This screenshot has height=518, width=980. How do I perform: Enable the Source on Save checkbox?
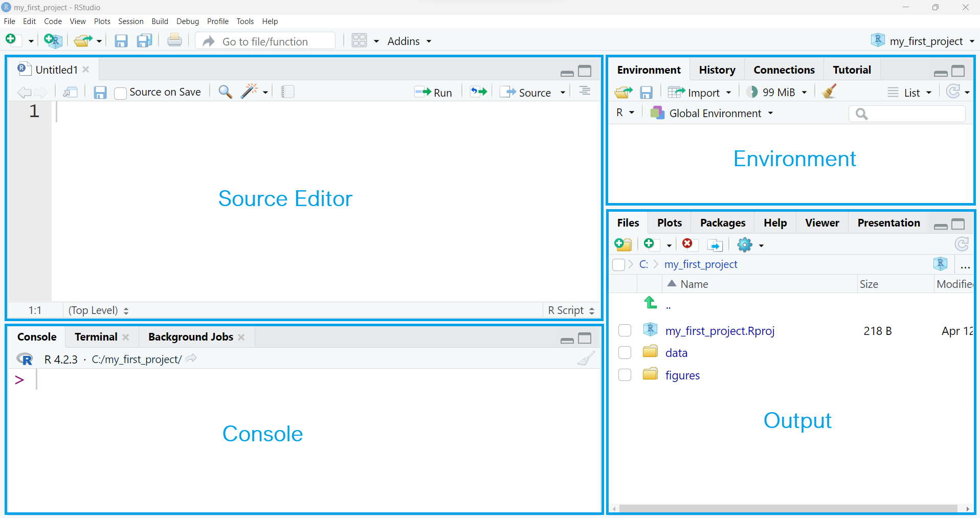(x=120, y=93)
